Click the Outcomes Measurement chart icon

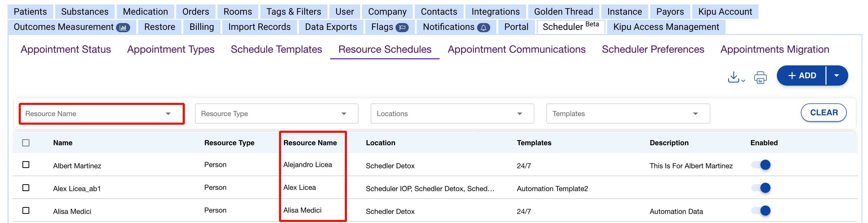tap(123, 28)
